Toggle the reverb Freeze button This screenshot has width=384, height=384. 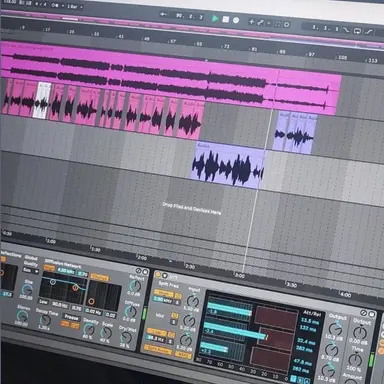[71, 317]
